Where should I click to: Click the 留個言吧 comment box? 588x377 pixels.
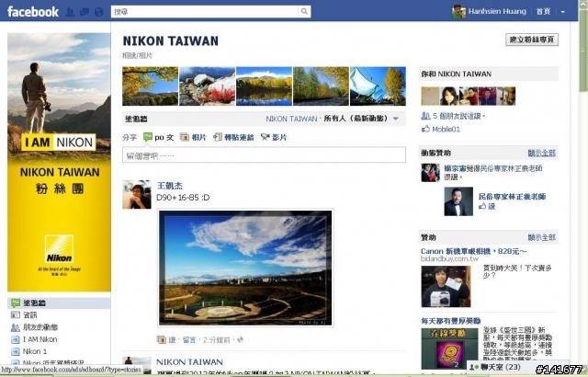(264, 154)
